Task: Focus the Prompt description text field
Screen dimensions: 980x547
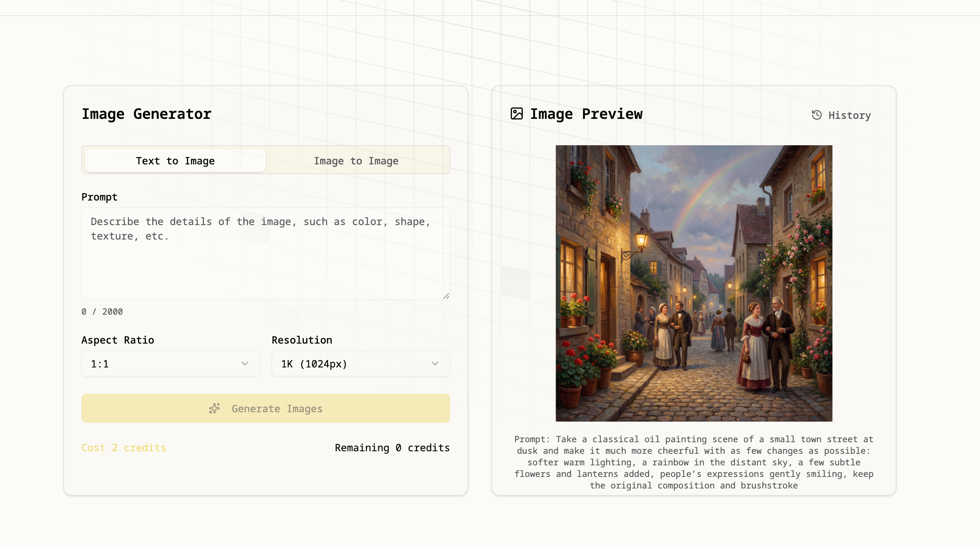Action: (x=265, y=253)
